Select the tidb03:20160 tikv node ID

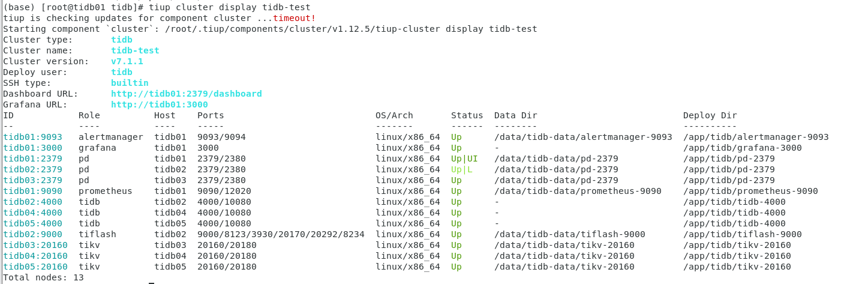(x=35, y=245)
